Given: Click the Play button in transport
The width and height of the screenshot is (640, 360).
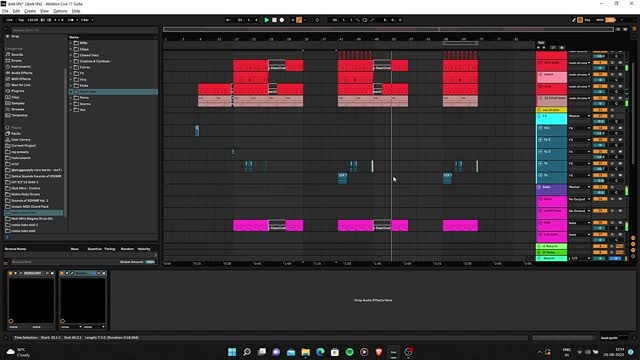Looking at the screenshot, I should tap(267, 20).
